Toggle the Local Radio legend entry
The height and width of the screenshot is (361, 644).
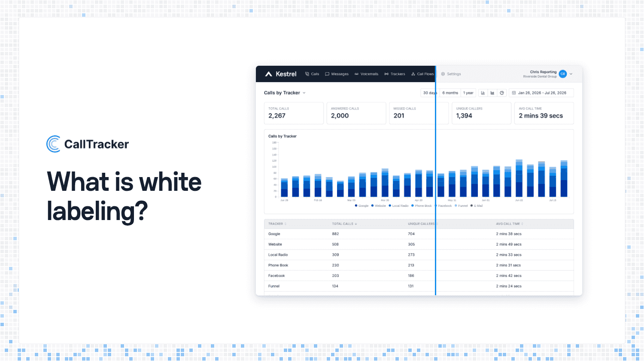398,206
